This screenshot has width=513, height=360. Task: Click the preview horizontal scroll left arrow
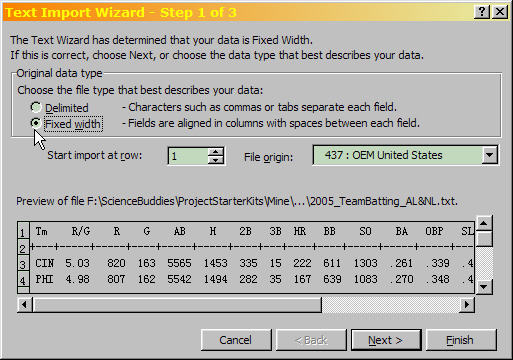pos(25,305)
